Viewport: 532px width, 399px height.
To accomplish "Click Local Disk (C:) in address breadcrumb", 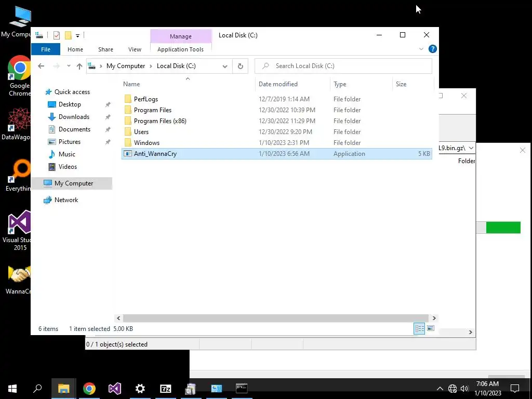I will point(176,66).
